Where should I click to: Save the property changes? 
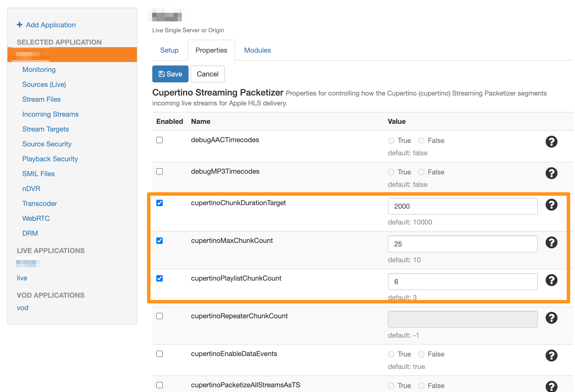[x=170, y=74]
